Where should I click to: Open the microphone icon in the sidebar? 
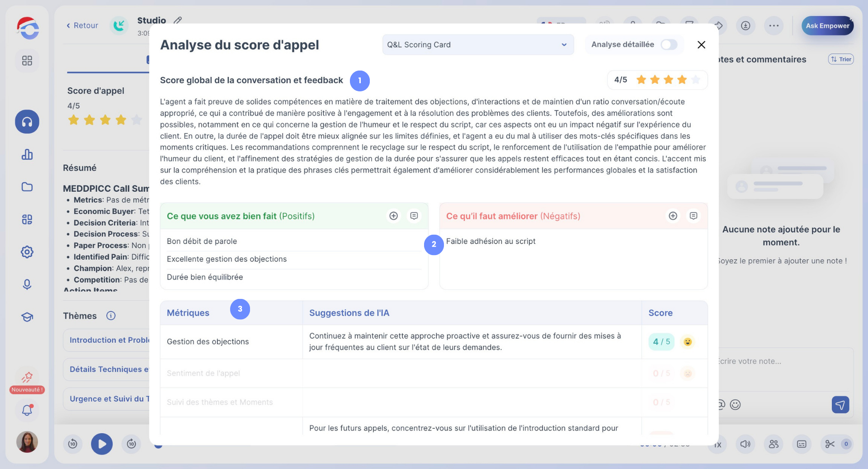tap(27, 284)
